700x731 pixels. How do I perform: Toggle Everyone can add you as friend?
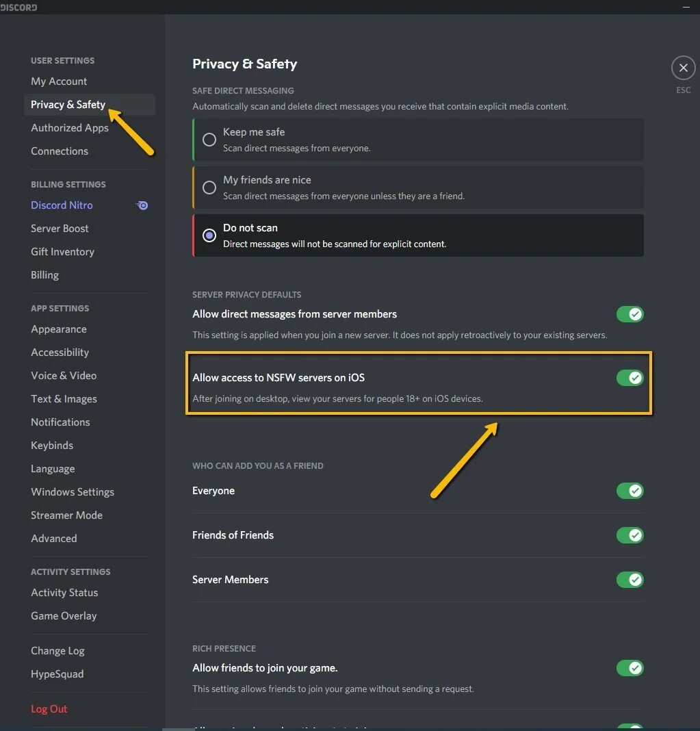(x=630, y=491)
